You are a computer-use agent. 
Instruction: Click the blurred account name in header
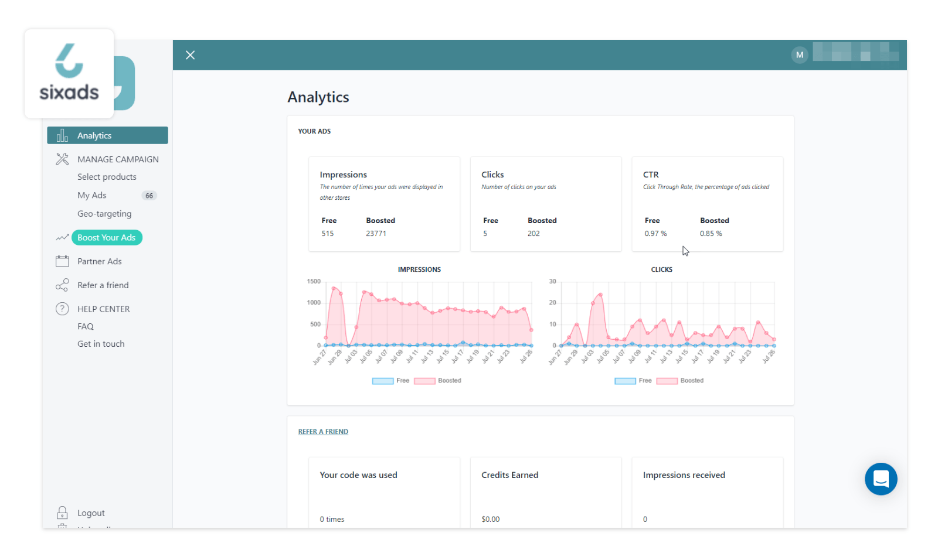coord(856,52)
